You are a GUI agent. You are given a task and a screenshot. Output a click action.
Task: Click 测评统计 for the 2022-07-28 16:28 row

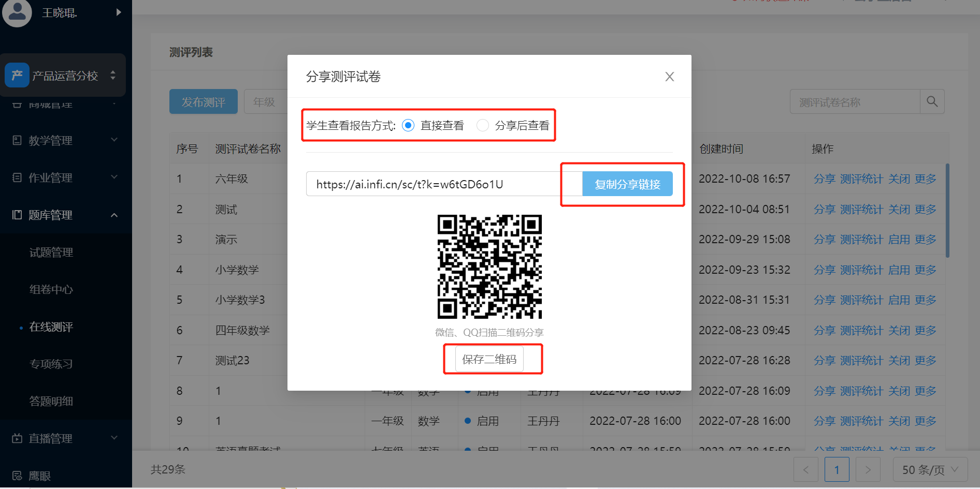pos(861,360)
